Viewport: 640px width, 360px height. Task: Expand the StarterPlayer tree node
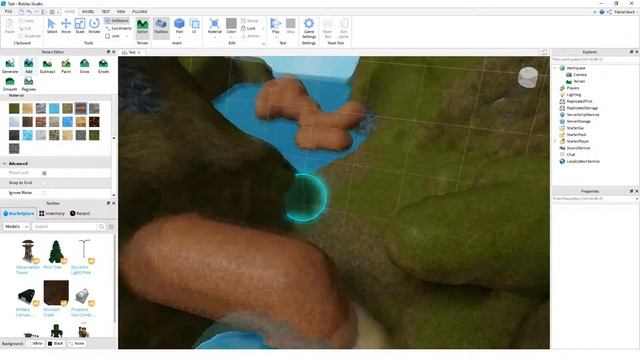[556, 141]
